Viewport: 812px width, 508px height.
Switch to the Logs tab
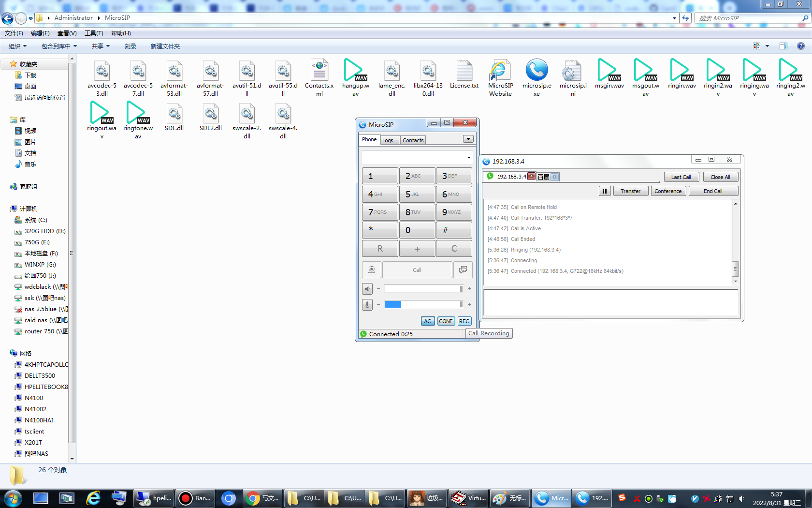click(388, 140)
